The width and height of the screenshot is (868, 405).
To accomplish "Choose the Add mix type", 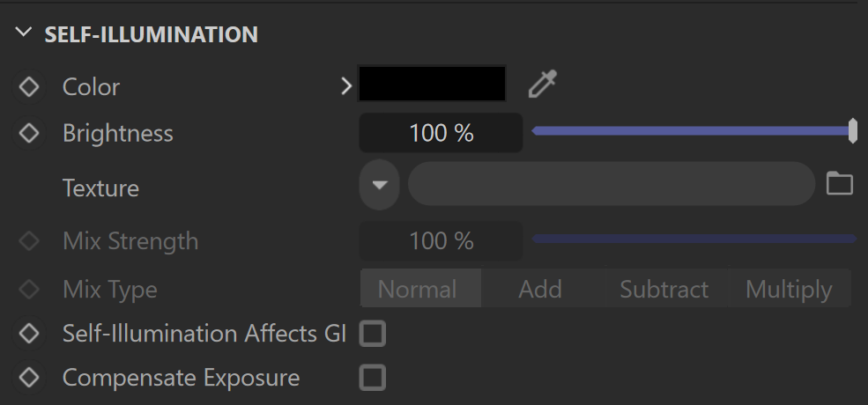I will (540, 288).
